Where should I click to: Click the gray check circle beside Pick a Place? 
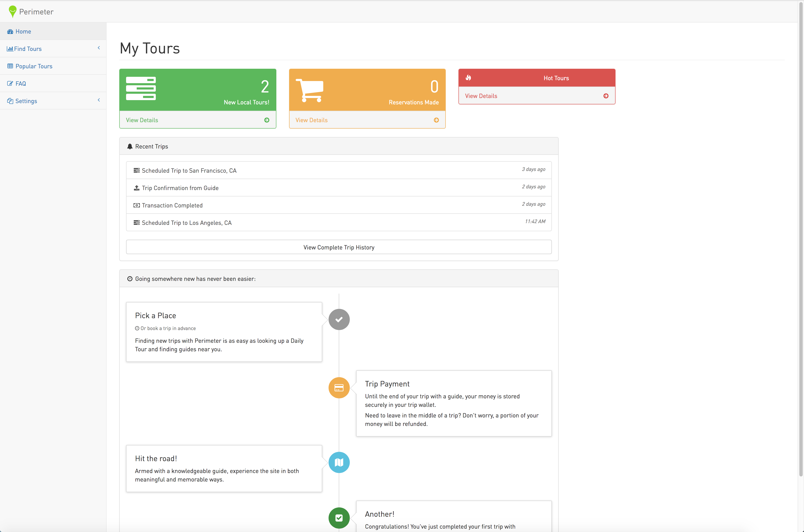click(339, 319)
